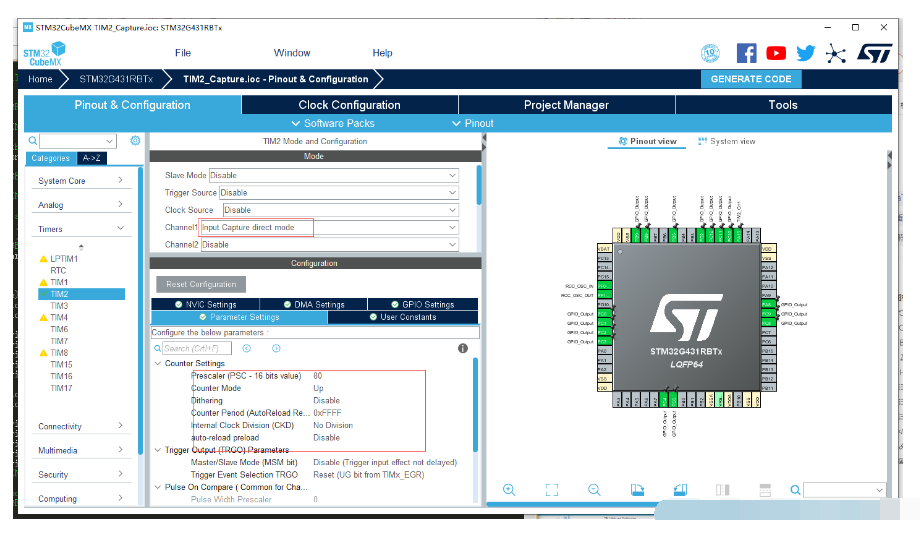This screenshot has height=543, width=921.
Task: Open the Slave Mode dropdown
Action: 334,175
